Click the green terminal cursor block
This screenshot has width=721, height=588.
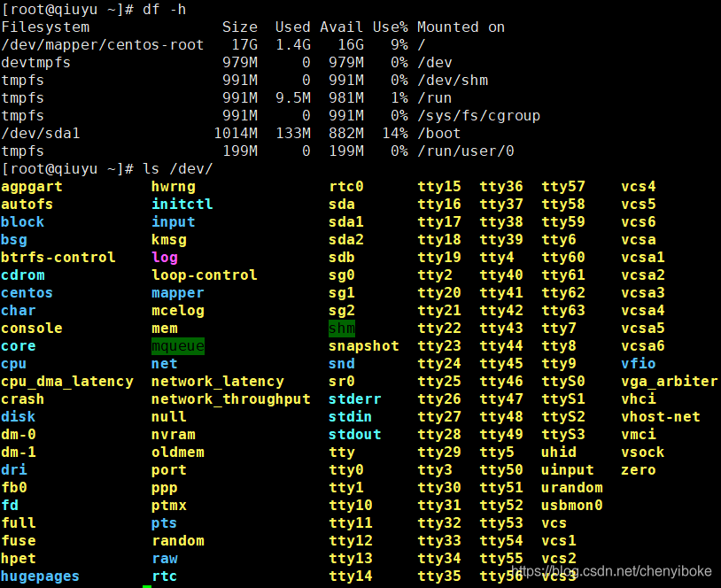tap(147, 585)
